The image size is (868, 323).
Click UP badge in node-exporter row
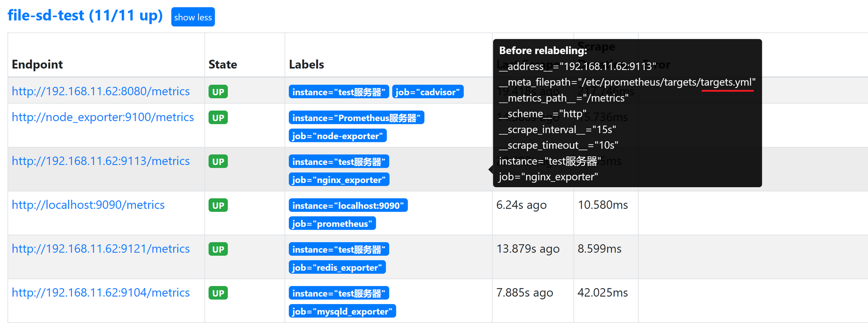(x=218, y=117)
